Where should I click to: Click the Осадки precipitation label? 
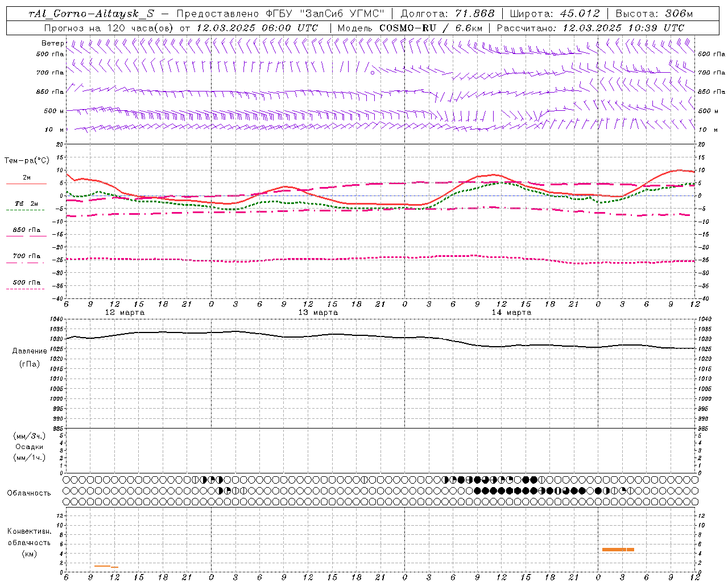coord(30,447)
